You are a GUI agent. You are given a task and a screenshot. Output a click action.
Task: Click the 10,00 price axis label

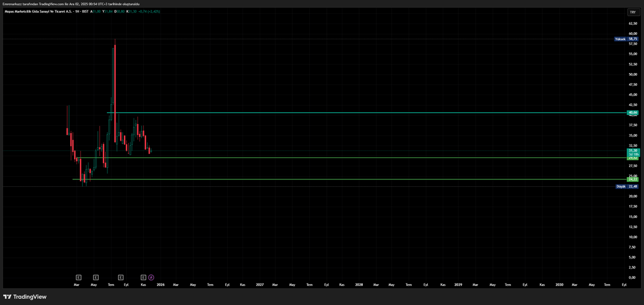[x=633, y=237]
